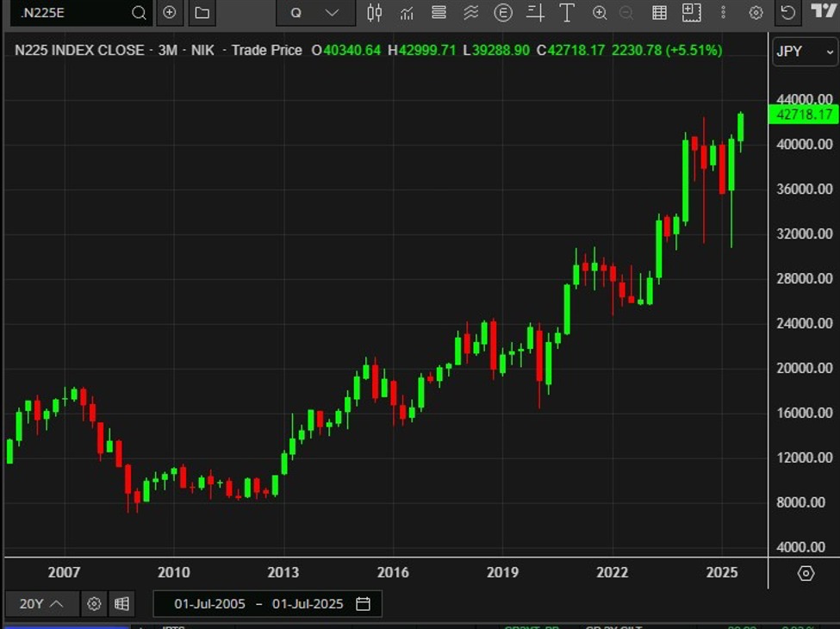Image resolution: width=840 pixels, height=629 pixels.
Task: Click the undo icon on the toolbar
Action: click(787, 13)
